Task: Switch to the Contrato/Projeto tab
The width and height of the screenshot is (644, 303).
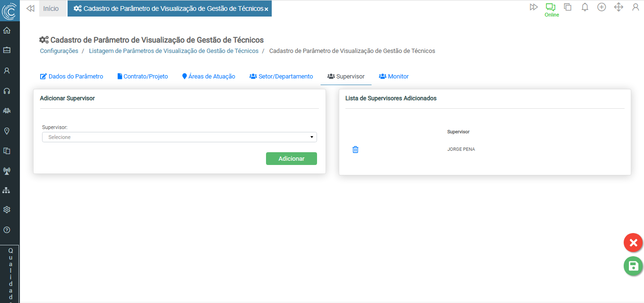Action: 142,77
